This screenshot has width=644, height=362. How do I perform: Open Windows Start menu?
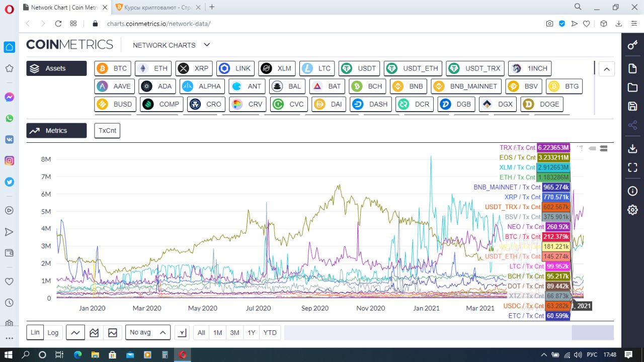coord(9,355)
